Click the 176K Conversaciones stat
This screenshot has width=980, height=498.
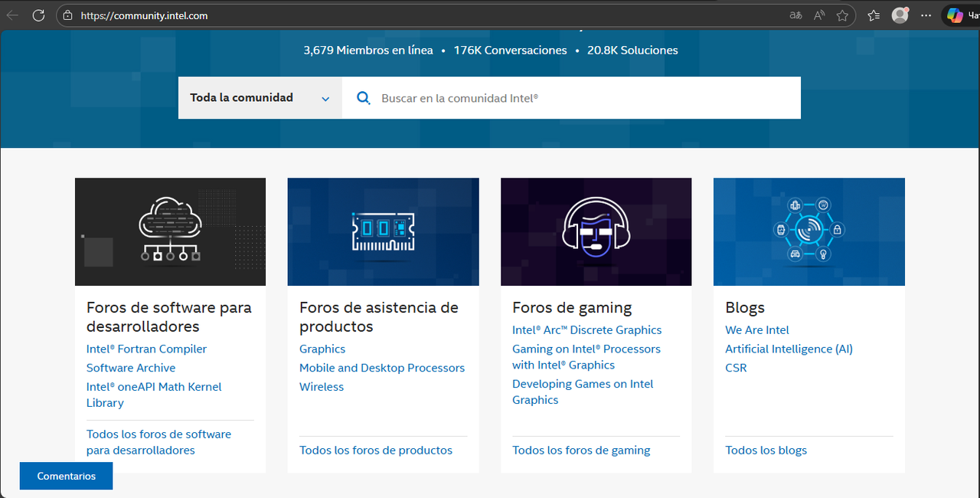(x=511, y=51)
